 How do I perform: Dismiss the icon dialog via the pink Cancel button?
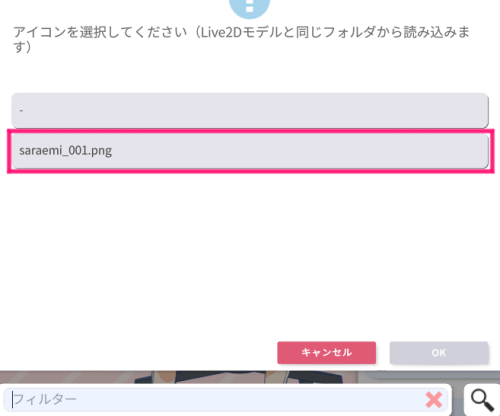point(327,353)
